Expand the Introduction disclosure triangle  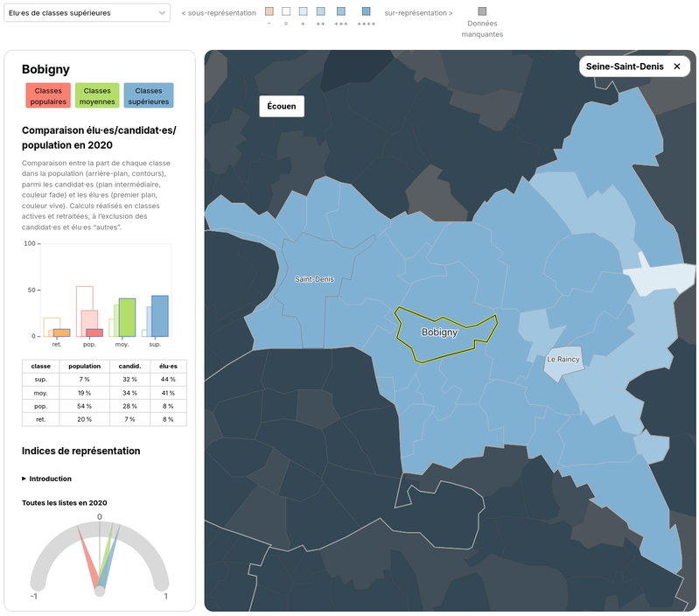[24, 479]
